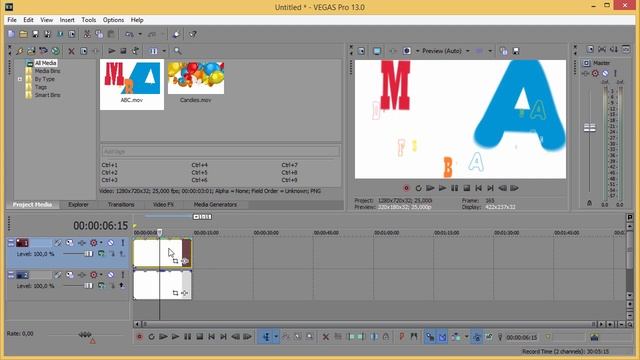This screenshot has width=640, height=360.
Task: Adjust the Master volume fader
Action: coord(589,128)
